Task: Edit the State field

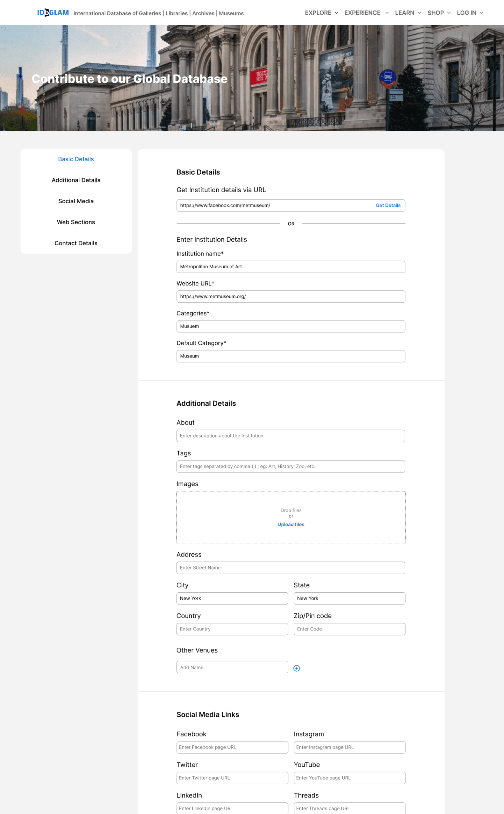Action: [349, 599]
